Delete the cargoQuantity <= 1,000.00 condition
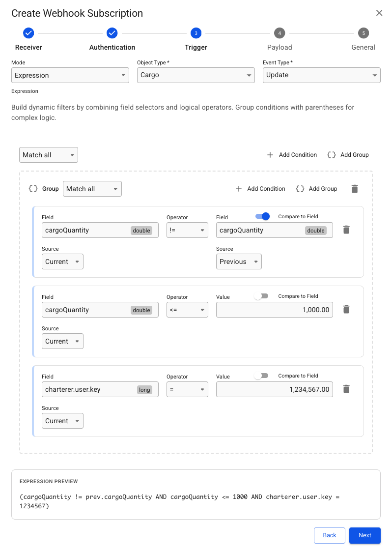Screen dimensions: 392x553 click(x=346, y=309)
